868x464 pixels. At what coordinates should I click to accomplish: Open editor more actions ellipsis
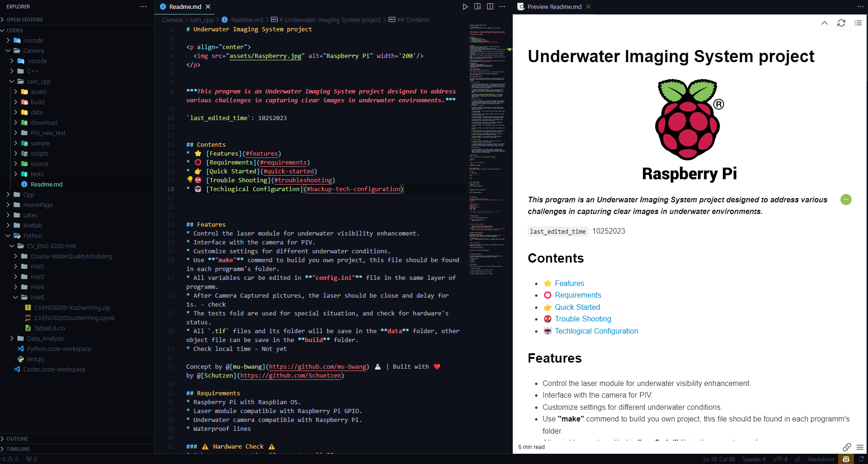pos(502,7)
